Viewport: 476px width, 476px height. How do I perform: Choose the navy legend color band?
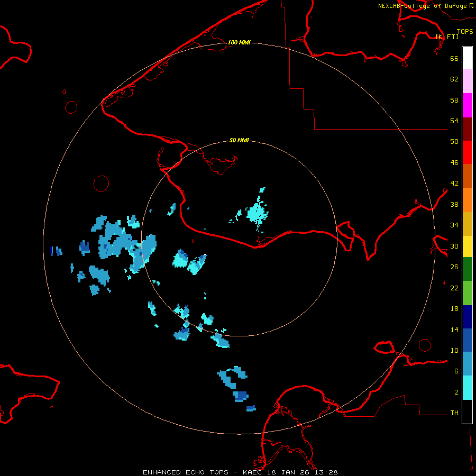click(467, 317)
